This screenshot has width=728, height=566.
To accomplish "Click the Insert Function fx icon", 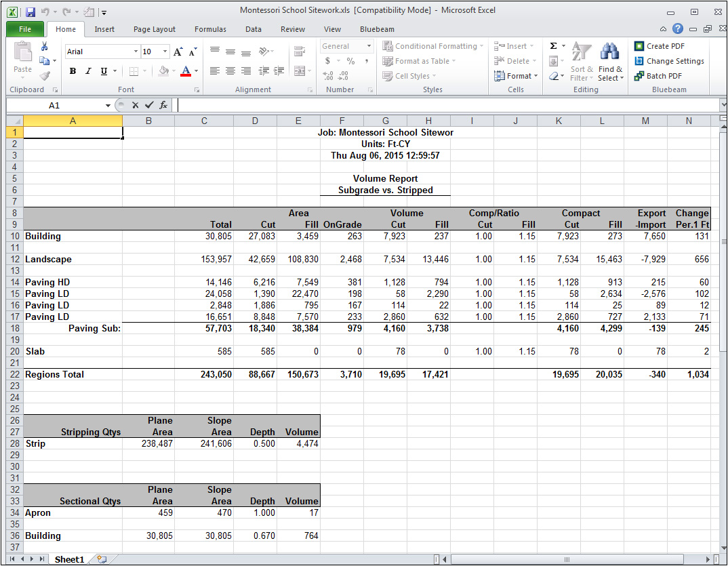I will pos(163,105).
